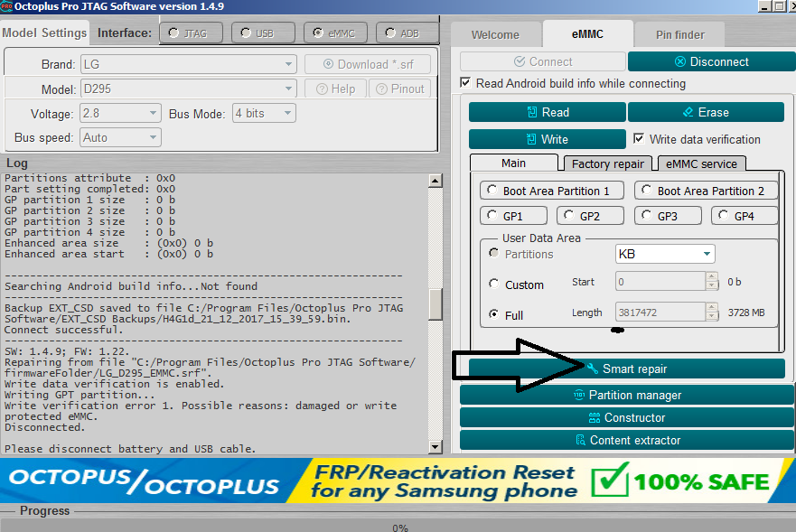Image resolution: width=796 pixels, height=532 pixels.
Task: Switch to the Welcome tab
Action: pos(495,35)
